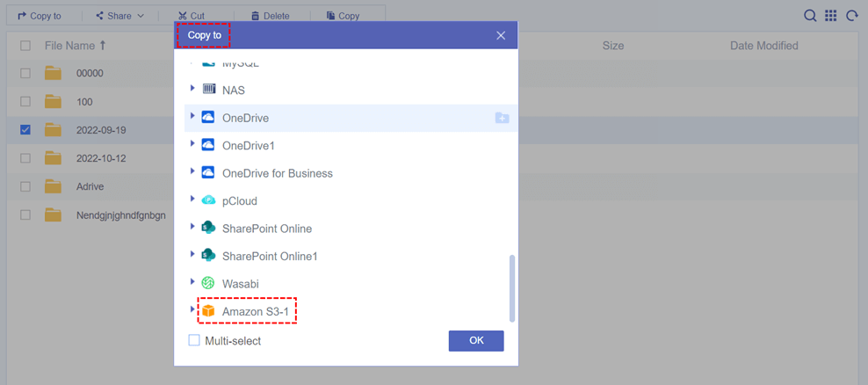Image resolution: width=868 pixels, height=385 pixels.
Task: Select OneDrive1 as destination
Action: pyautogui.click(x=249, y=146)
